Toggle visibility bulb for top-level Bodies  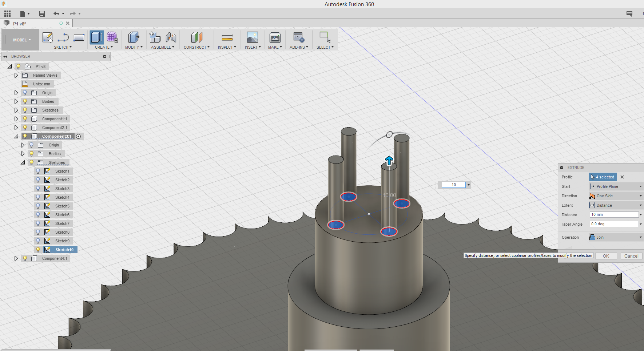[x=25, y=101]
